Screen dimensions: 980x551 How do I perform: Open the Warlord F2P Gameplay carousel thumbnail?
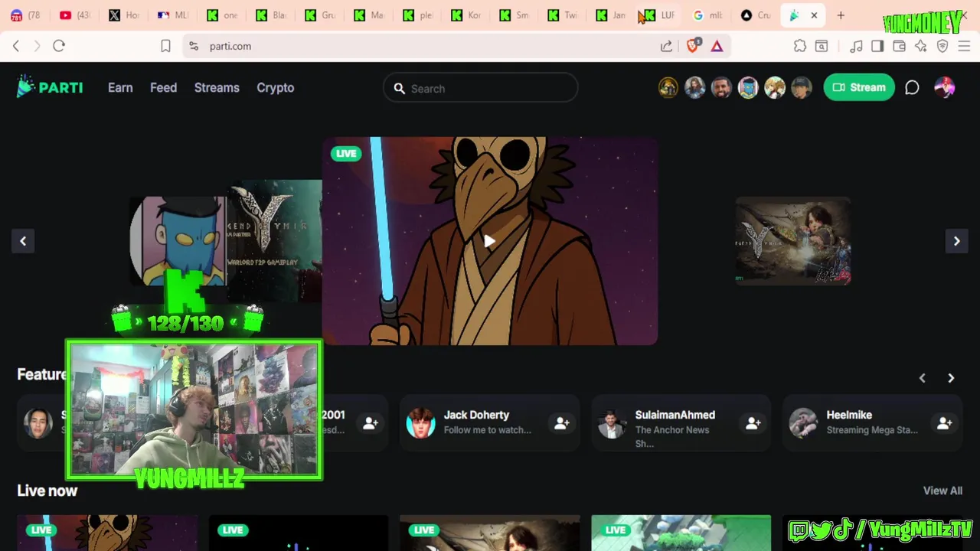[x=274, y=240]
